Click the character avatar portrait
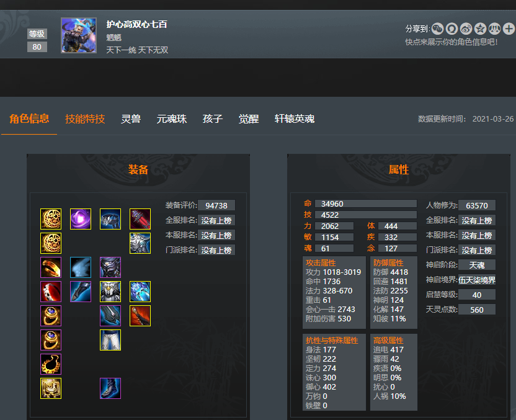Screen dimensions: 516x420 79,35
